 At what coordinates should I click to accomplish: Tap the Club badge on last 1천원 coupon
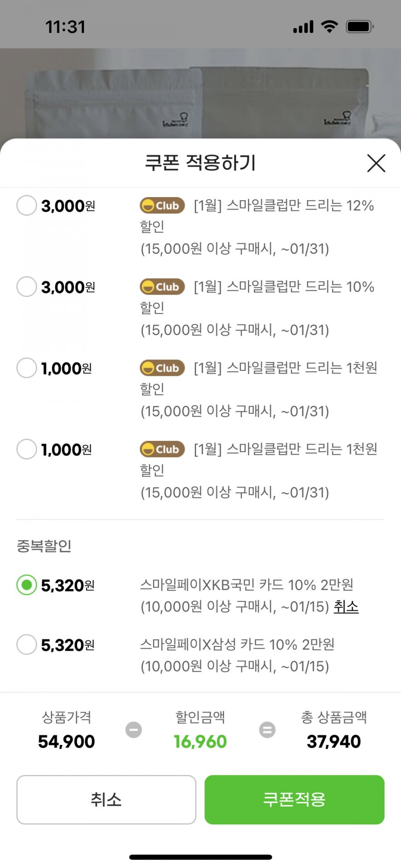tap(162, 449)
